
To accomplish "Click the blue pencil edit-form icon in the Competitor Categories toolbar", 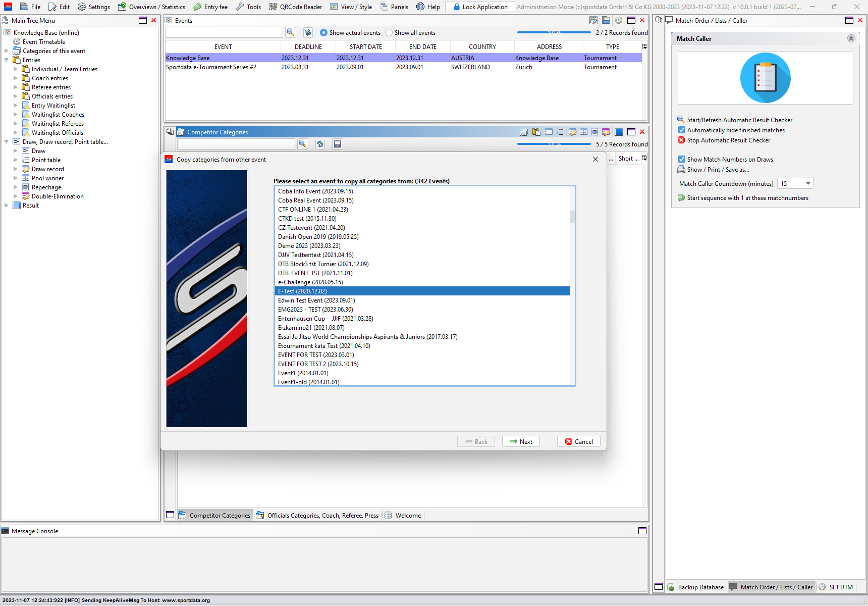I will (x=572, y=132).
